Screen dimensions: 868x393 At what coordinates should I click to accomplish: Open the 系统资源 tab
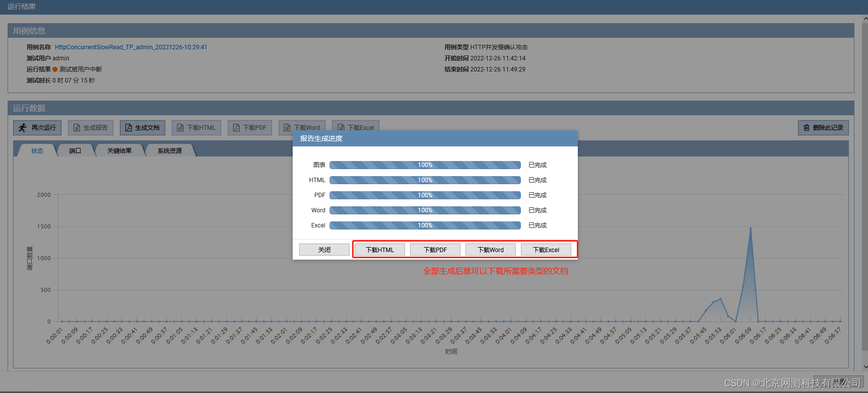pos(170,151)
